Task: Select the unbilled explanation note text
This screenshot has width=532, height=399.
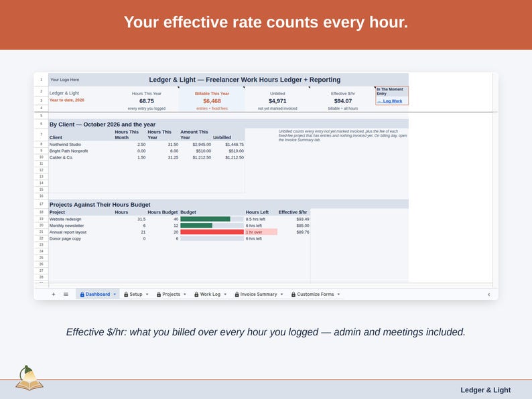Action: click(x=342, y=136)
